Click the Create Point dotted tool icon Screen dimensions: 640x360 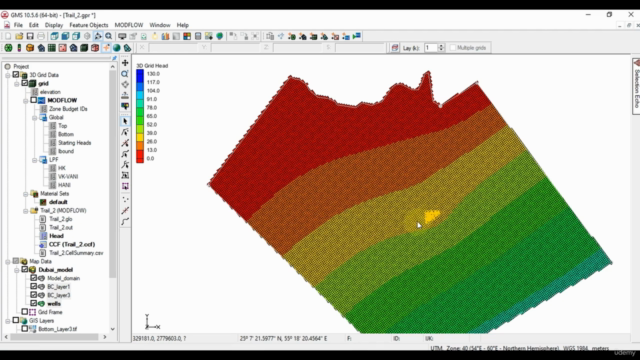click(x=125, y=200)
